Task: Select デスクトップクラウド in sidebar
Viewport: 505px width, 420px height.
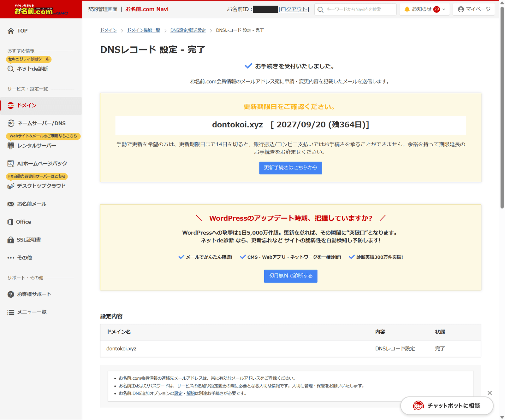Action: click(41, 186)
